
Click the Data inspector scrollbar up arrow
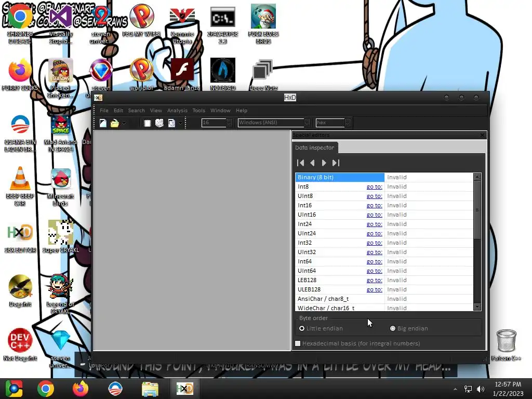coord(477,177)
